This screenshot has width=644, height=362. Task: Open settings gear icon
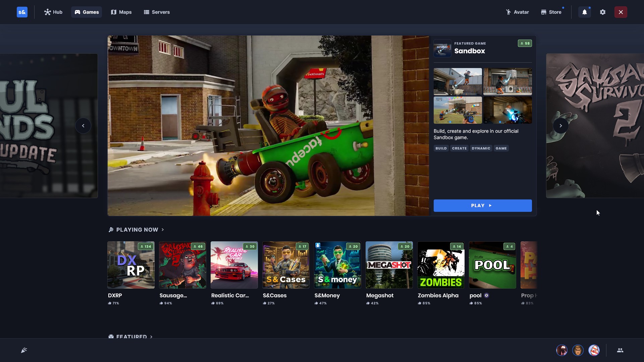tap(602, 12)
